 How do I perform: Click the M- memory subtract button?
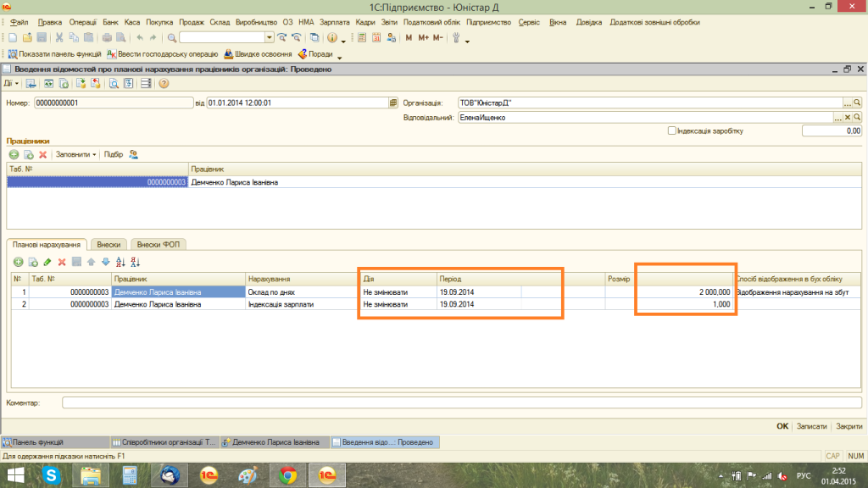point(438,37)
